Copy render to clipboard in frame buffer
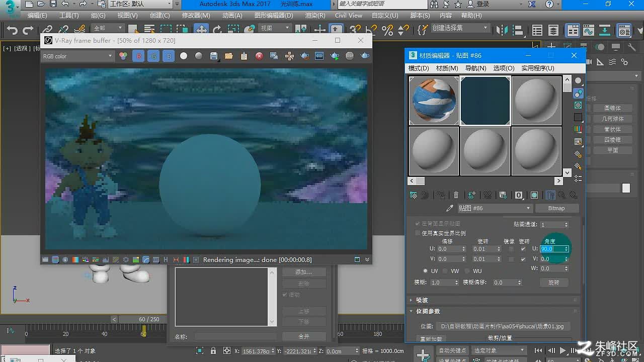The image size is (644, 362). pos(244,56)
